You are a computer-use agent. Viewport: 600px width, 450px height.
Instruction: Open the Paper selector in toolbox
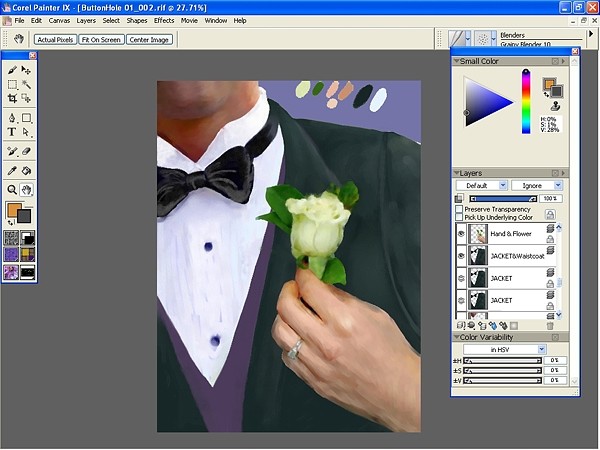[x=11, y=238]
